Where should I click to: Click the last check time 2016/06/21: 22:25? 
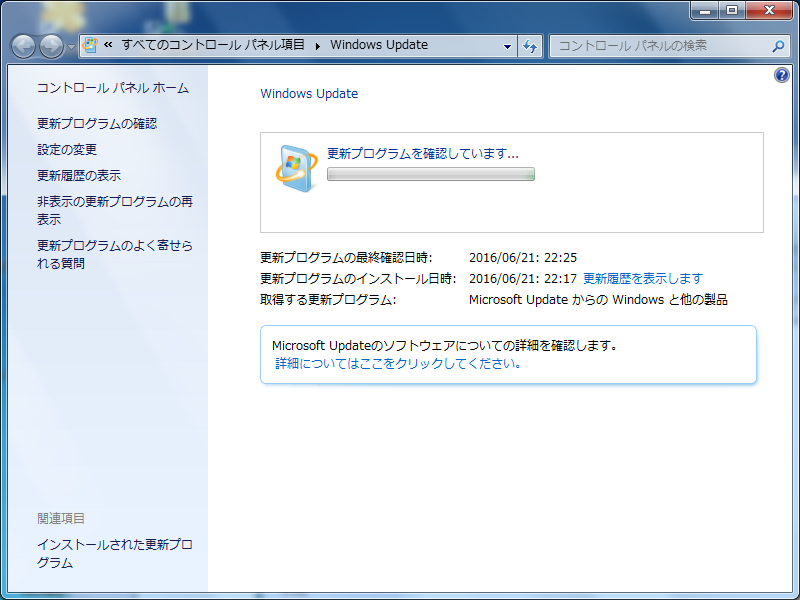click(x=523, y=258)
